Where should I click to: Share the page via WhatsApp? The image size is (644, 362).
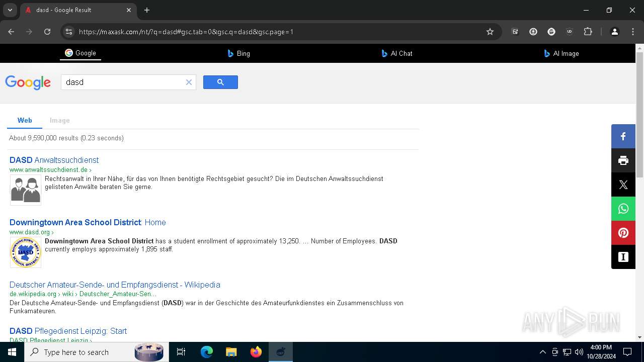click(x=623, y=209)
